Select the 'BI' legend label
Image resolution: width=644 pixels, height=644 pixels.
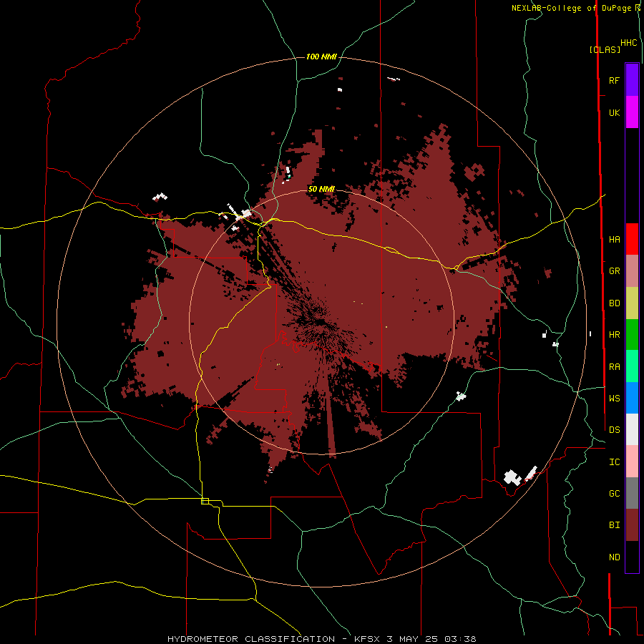point(614,525)
